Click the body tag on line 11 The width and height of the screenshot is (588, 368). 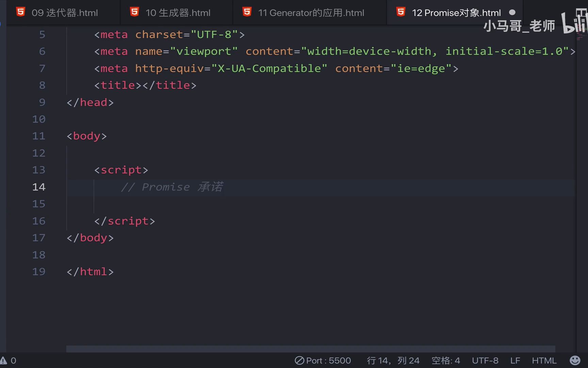tap(87, 136)
